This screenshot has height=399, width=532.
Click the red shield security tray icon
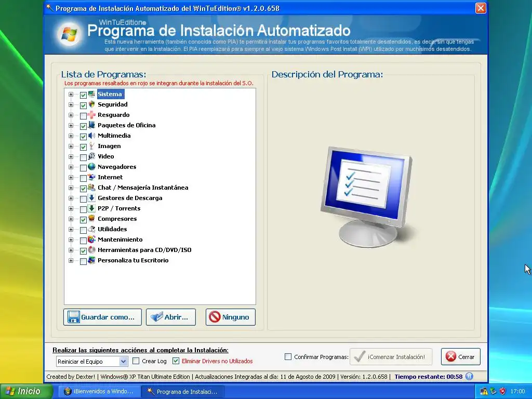coord(503,391)
